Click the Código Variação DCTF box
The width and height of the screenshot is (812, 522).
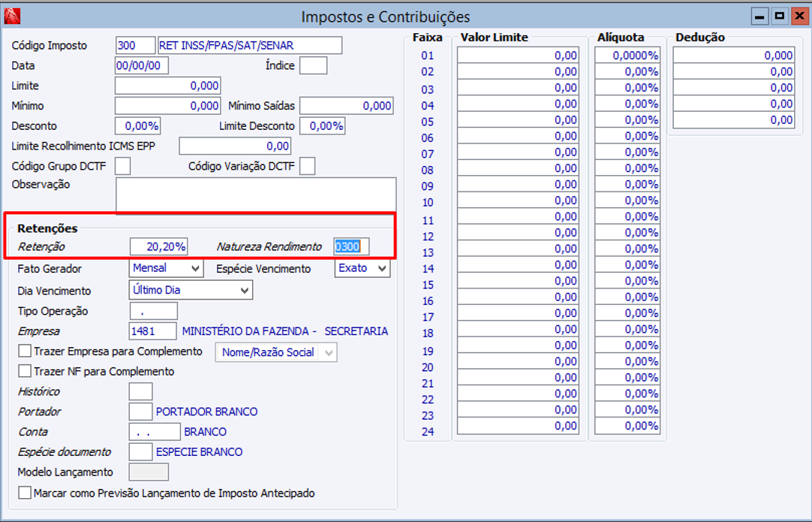tap(307, 167)
